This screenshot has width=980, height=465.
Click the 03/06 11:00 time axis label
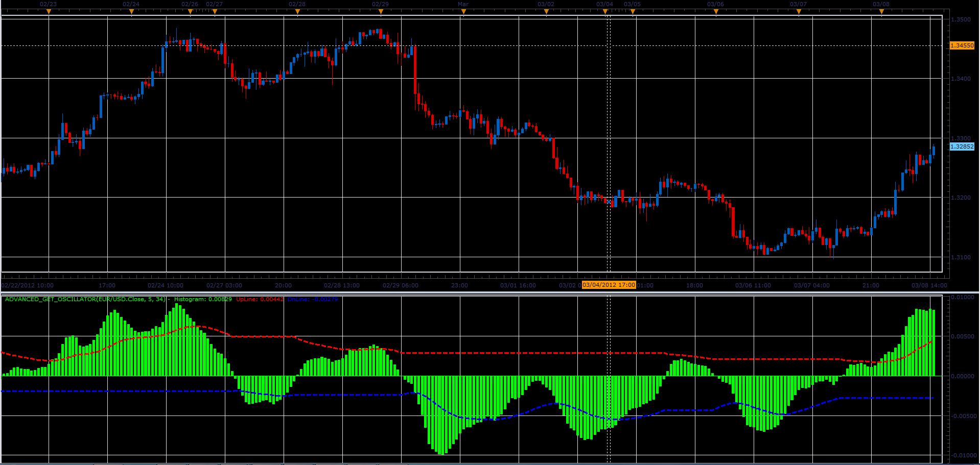coord(753,285)
